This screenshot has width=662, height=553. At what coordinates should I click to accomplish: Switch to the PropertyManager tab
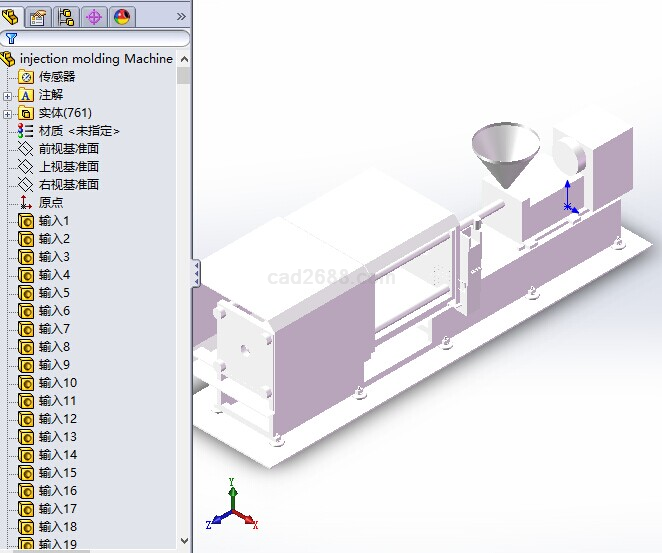39,16
